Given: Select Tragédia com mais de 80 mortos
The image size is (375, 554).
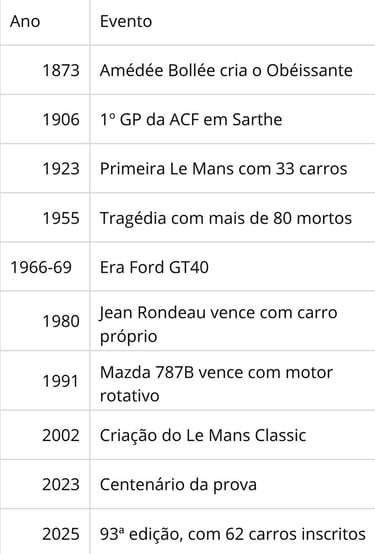Looking at the screenshot, I should coord(226,218).
